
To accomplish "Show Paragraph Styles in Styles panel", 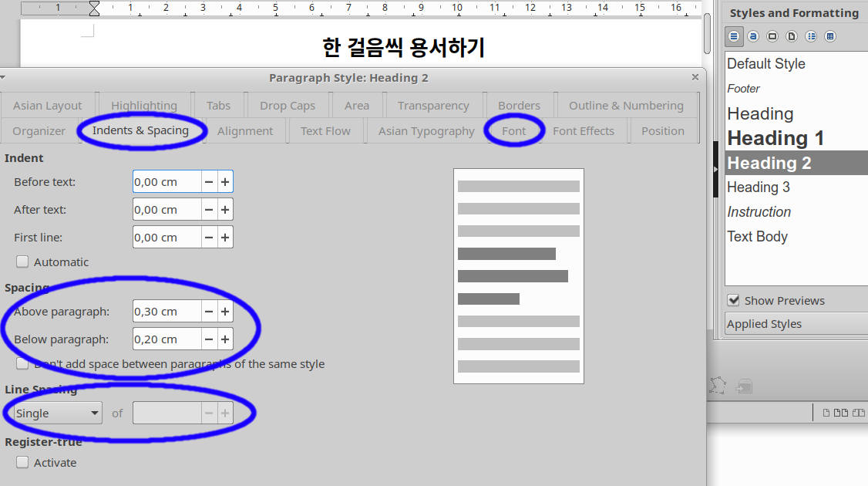I will [x=734, y=36].
